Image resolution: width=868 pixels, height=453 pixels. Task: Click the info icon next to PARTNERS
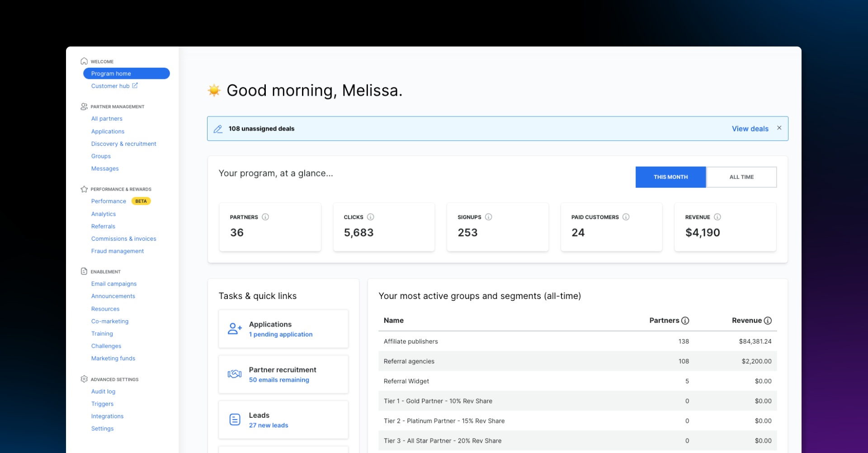coord(265,217)
